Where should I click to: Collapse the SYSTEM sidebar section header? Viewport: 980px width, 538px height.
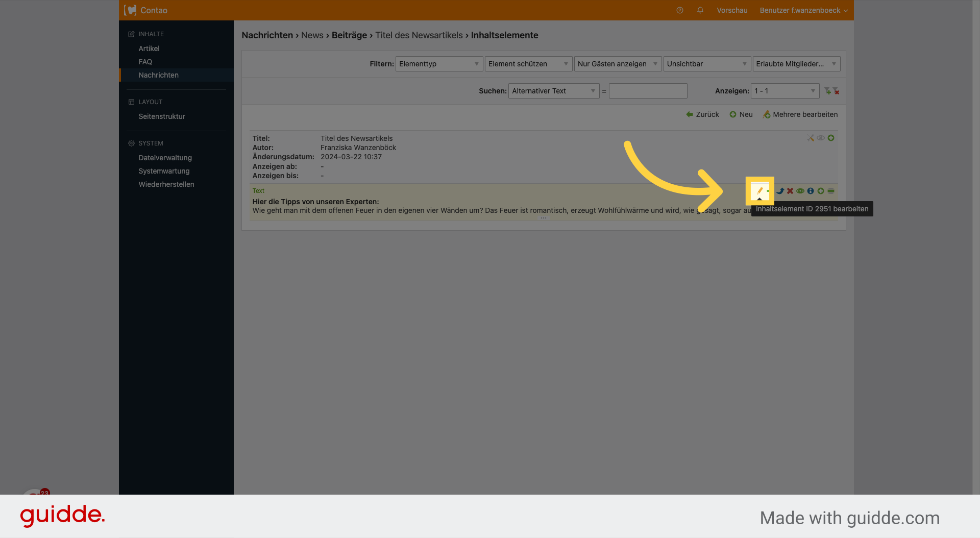[x=151, y=143]
